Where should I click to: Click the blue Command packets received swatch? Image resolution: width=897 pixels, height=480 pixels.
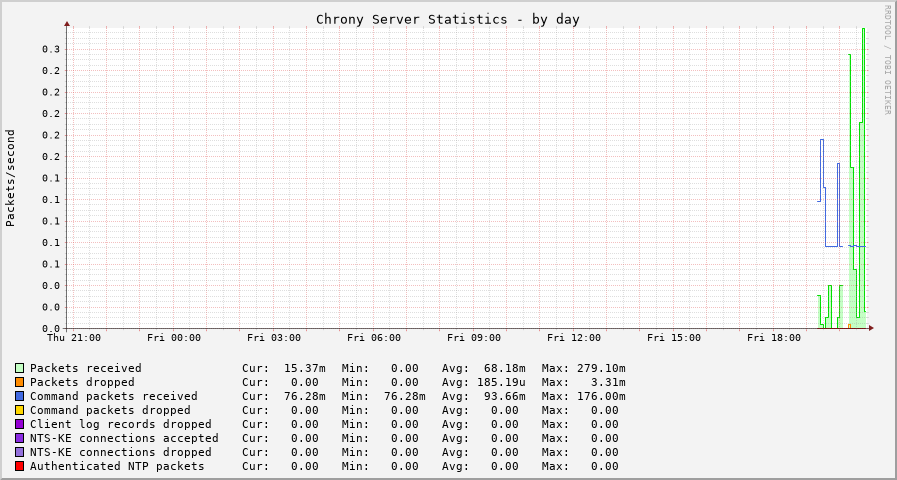coord(19,396)
